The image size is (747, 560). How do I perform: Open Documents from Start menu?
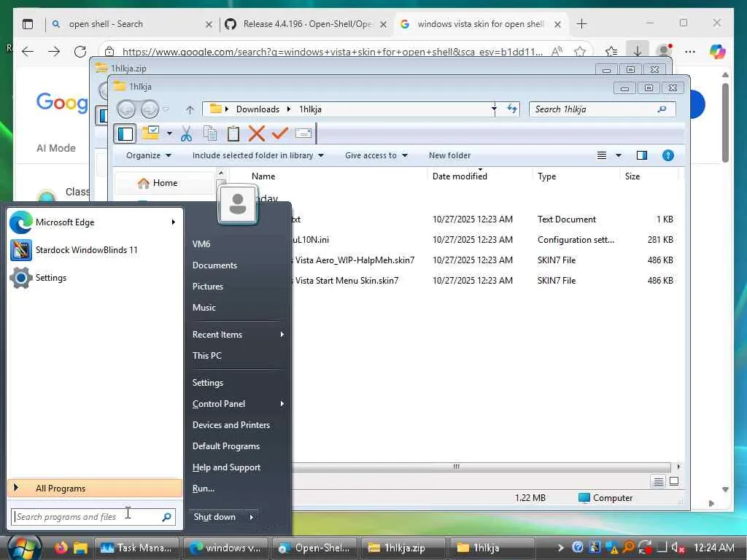(215, 265)
